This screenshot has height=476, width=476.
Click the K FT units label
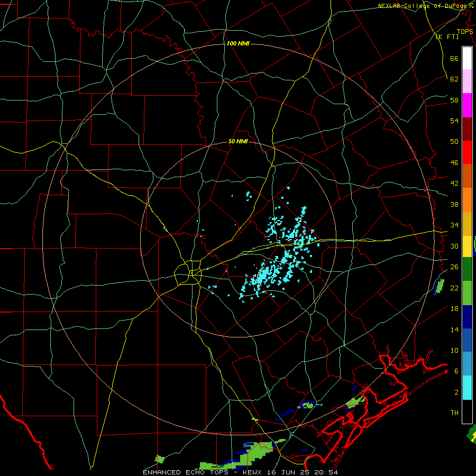point(447,36)
